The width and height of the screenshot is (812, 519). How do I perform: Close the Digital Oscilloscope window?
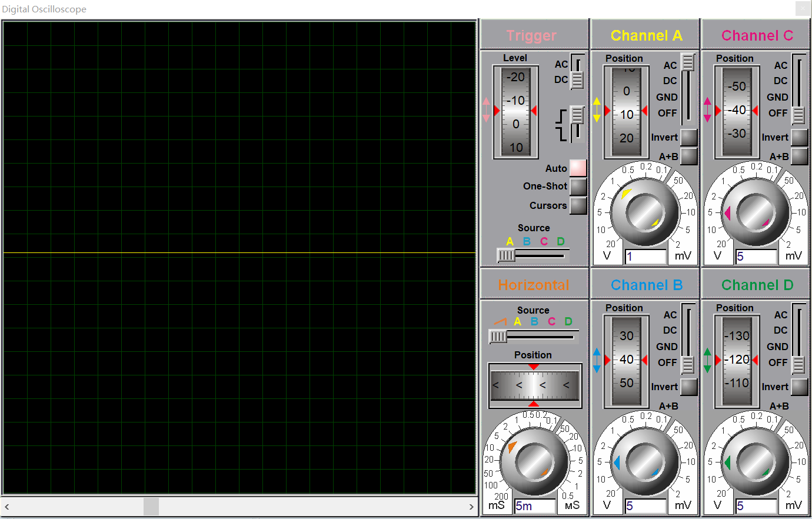point(803,8)
